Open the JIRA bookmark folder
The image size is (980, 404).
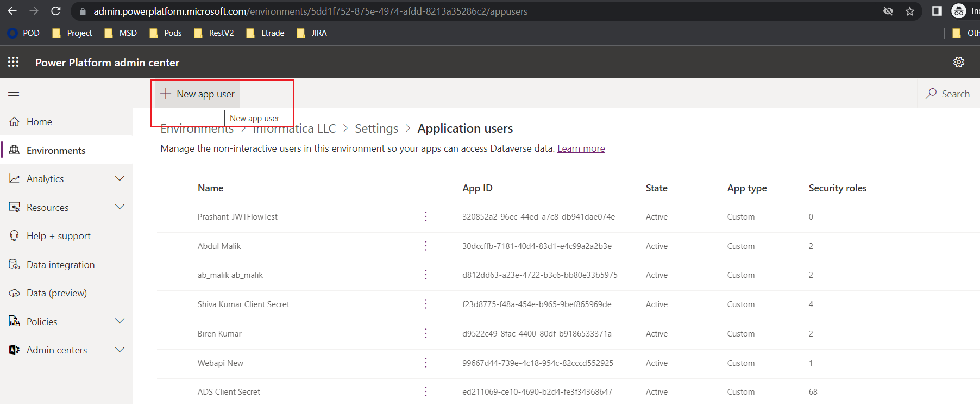(x=312, y=33)
